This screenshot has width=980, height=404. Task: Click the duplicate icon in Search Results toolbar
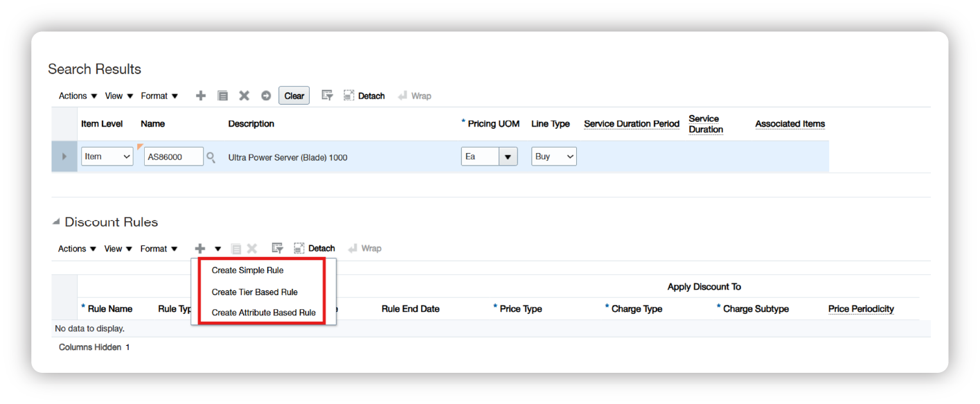point(222,95)
